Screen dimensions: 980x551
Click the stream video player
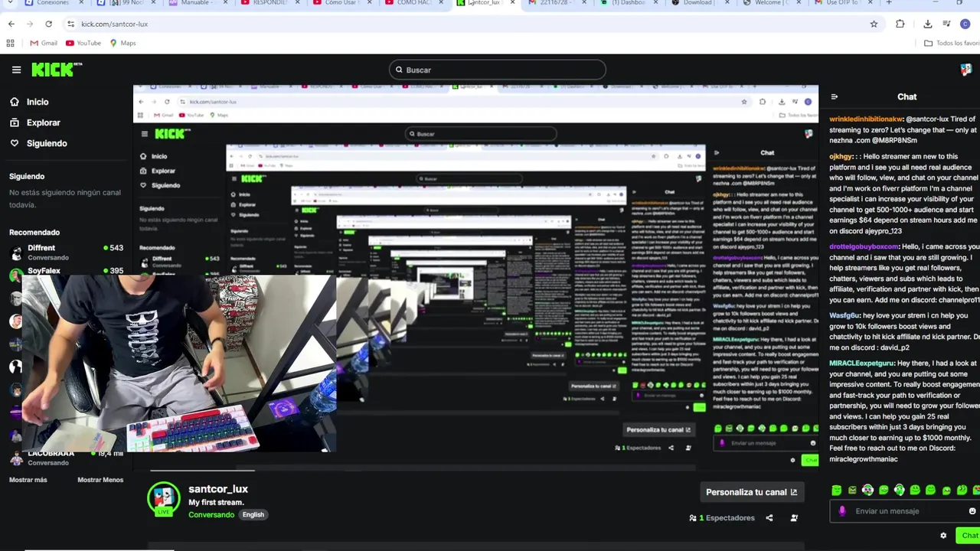pos(475,279)
